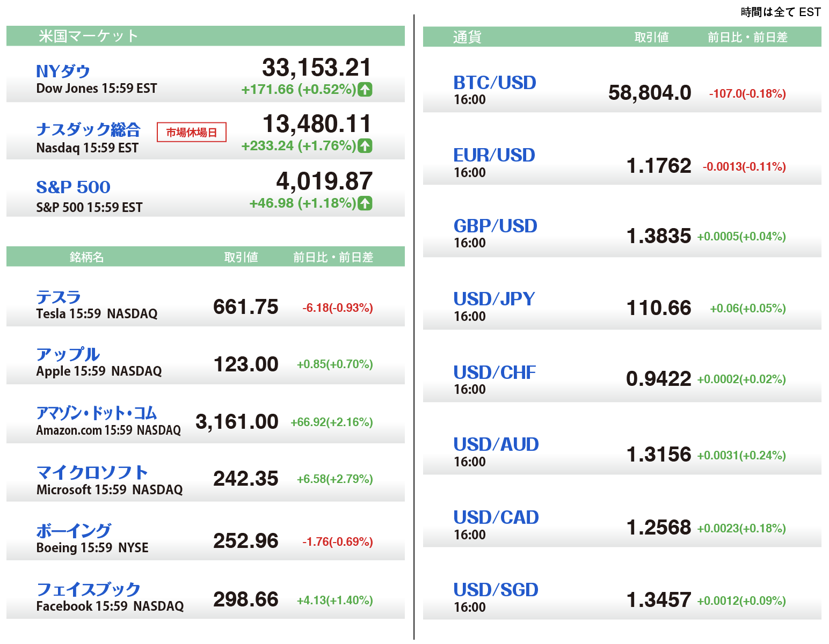This screenshot has height=644, width=829.
Task: Click the 通貨 section header
Action: [467, 37]
